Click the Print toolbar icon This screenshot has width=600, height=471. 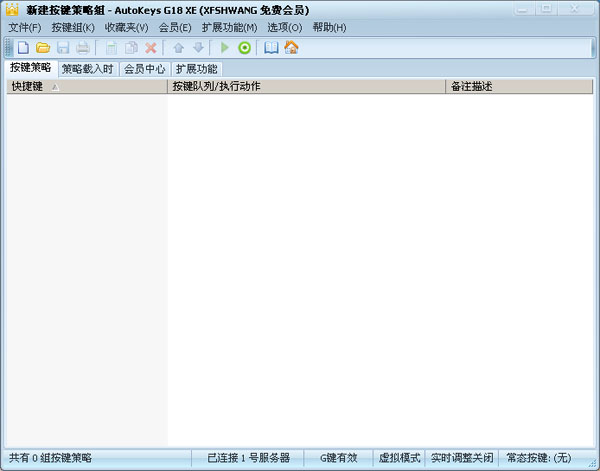[x=83, y=48]
